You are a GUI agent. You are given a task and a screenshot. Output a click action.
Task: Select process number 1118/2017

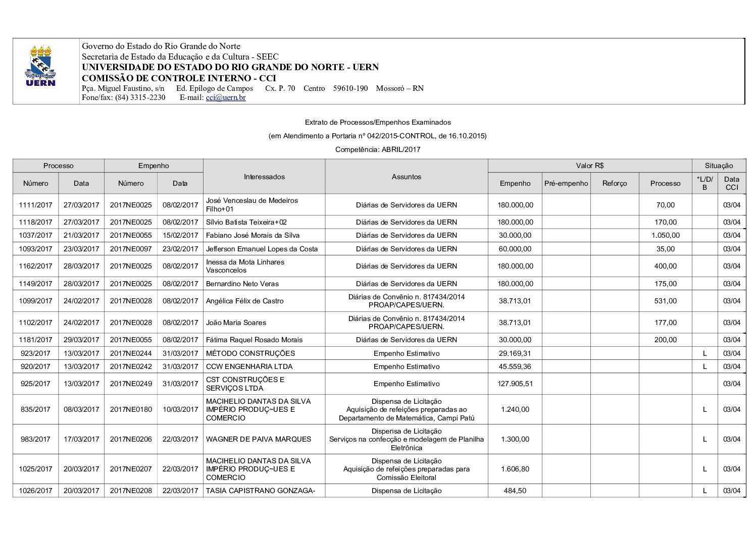point(35,222)
